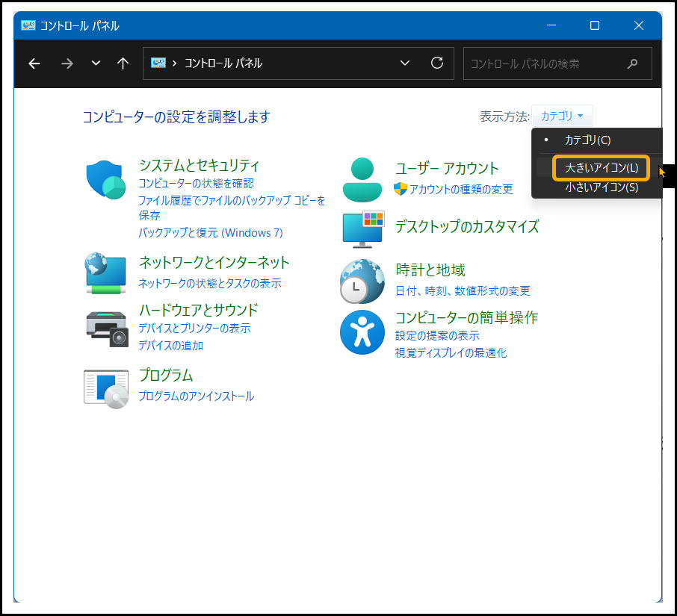This screenshot has width=677, height=616.
Task: Open システムとセキュリティ category link
Action: (x=199, y=166)
